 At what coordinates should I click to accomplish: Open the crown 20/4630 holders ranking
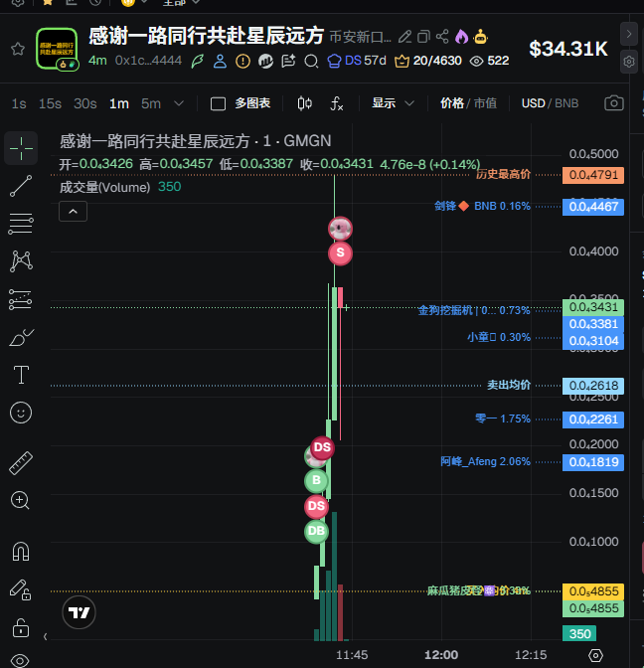point(428,61)
